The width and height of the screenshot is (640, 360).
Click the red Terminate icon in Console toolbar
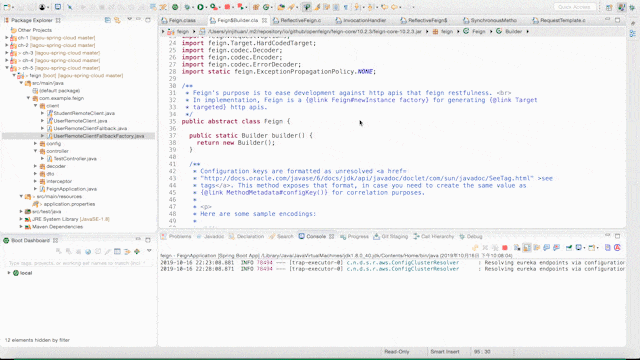505,248
